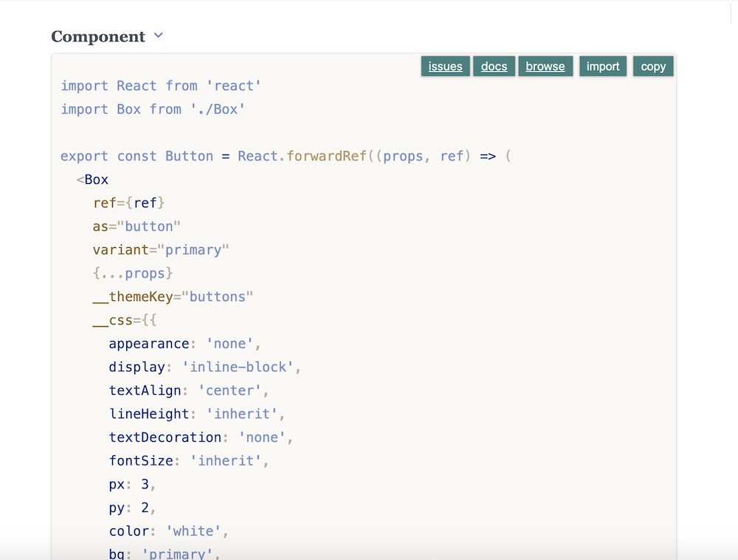This screenshot has width=738, height=560.
Task: Click the "appearance: 'none'" line
Action: tap(184, 344)
